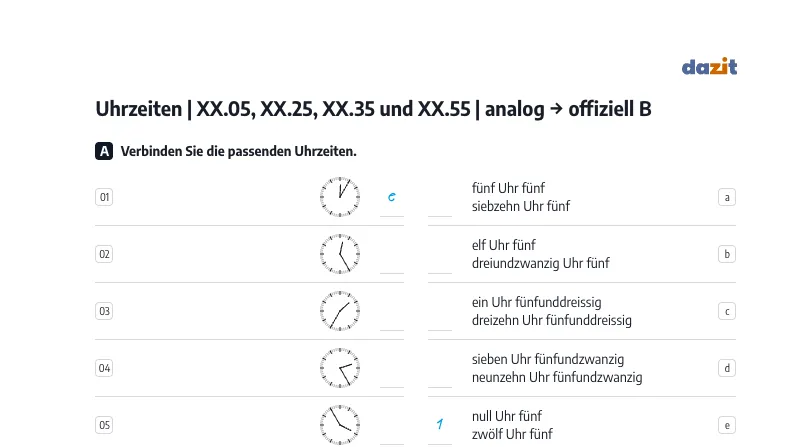Click the number label 01
Viewport: 794px width, 447px height.
[104, 197]
